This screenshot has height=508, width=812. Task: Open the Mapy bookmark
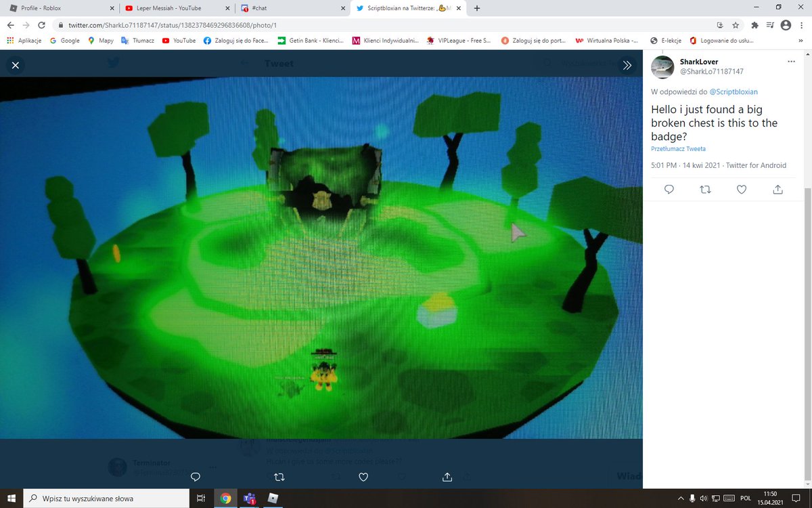101,41
